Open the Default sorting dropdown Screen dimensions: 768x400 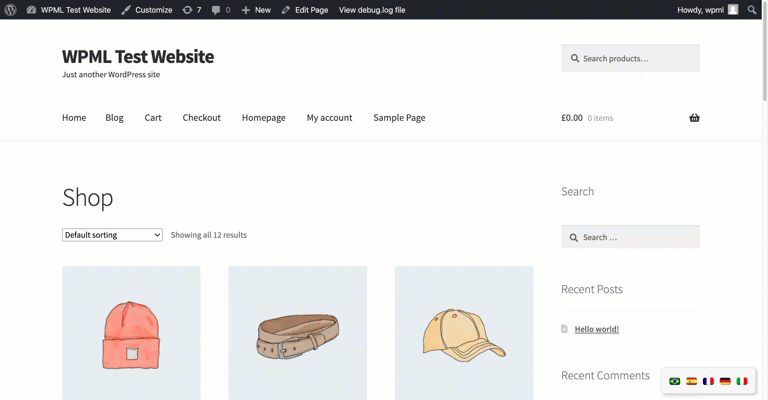point(112,235)
